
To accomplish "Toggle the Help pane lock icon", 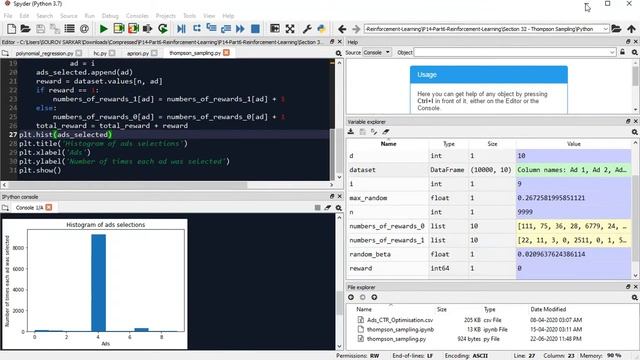I will tap(622, 52).
